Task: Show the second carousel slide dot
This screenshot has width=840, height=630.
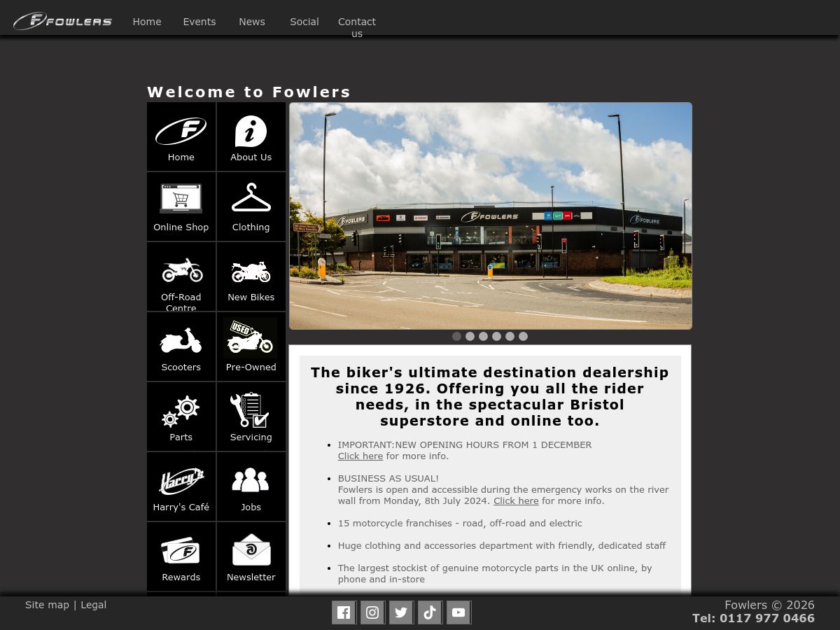Action: [x=470, y=337]
